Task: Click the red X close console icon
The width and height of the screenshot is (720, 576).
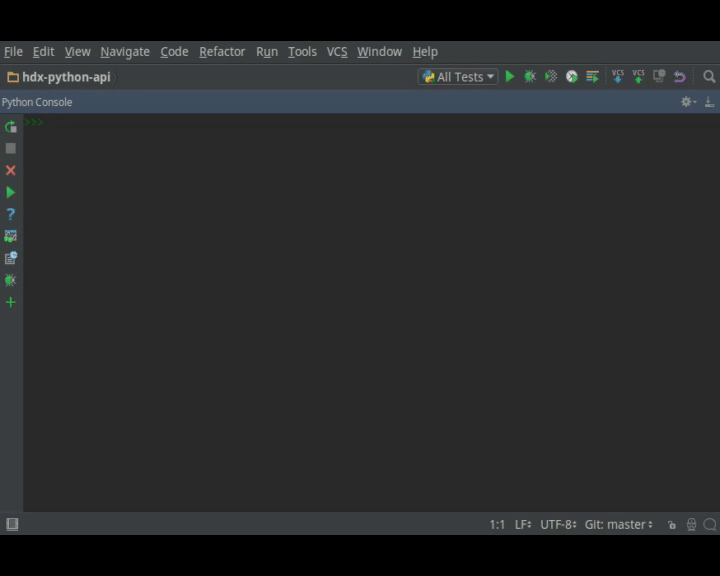Action: point(11,170)
